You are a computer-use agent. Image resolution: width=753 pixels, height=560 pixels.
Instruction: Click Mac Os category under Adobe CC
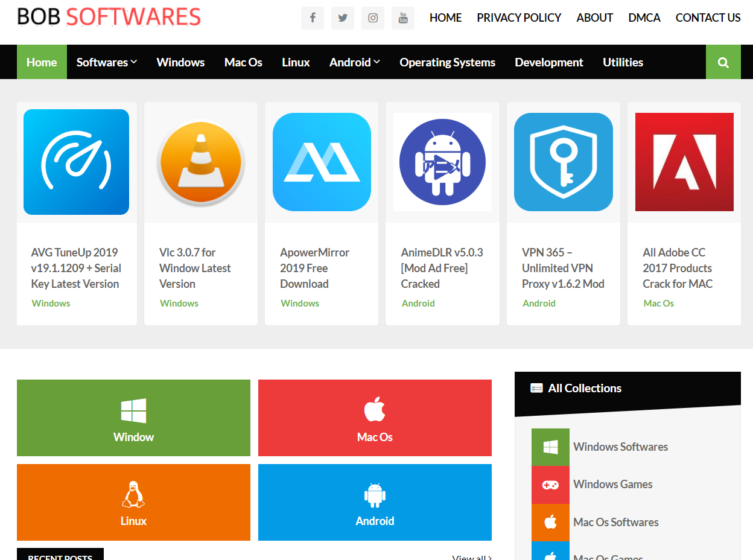(x=659, y=304)
